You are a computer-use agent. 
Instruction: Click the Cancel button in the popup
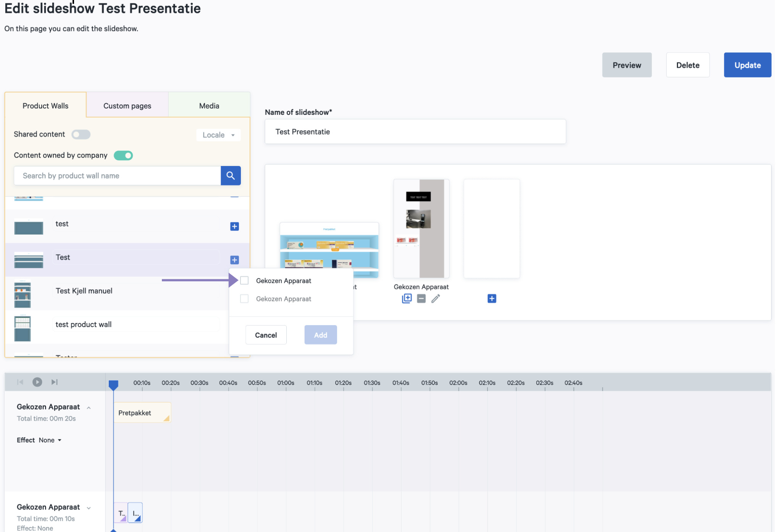(265, 335)
